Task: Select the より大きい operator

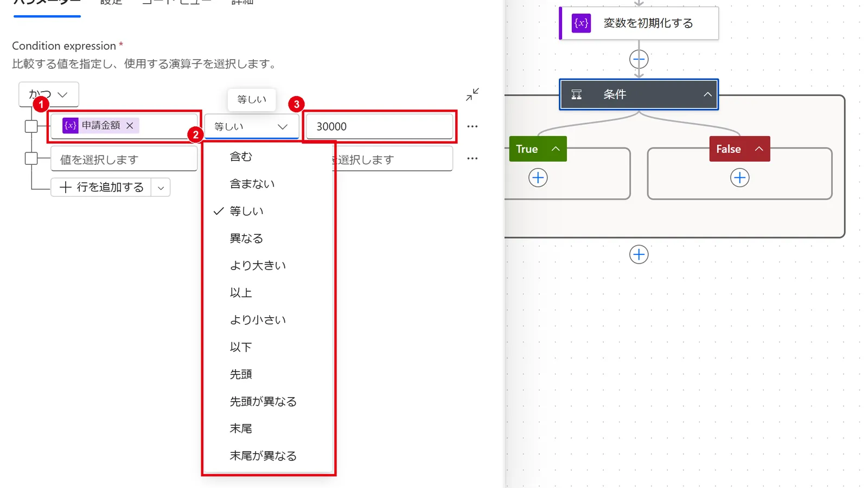Action: (x=269, y=265)
